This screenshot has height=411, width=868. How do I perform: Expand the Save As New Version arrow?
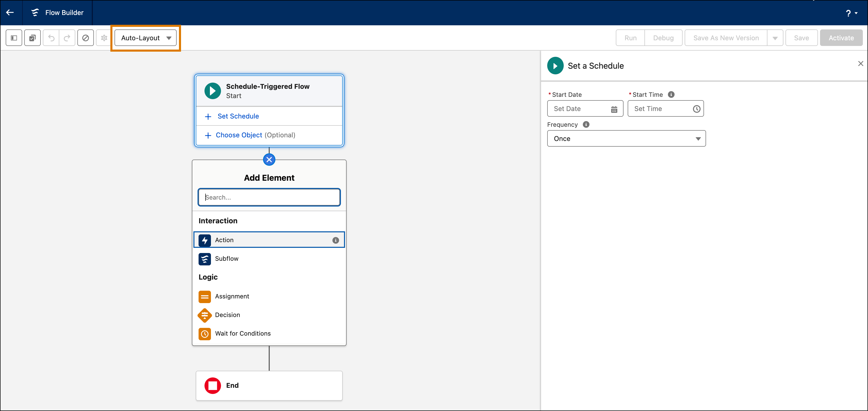tap(775, 38)
